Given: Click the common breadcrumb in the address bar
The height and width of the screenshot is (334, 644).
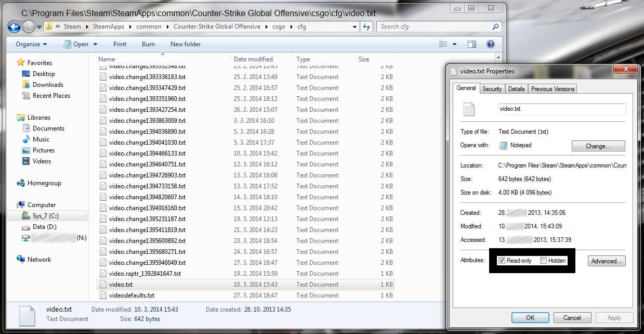Looking at the screenshot, I should click(x=149, y=27).
